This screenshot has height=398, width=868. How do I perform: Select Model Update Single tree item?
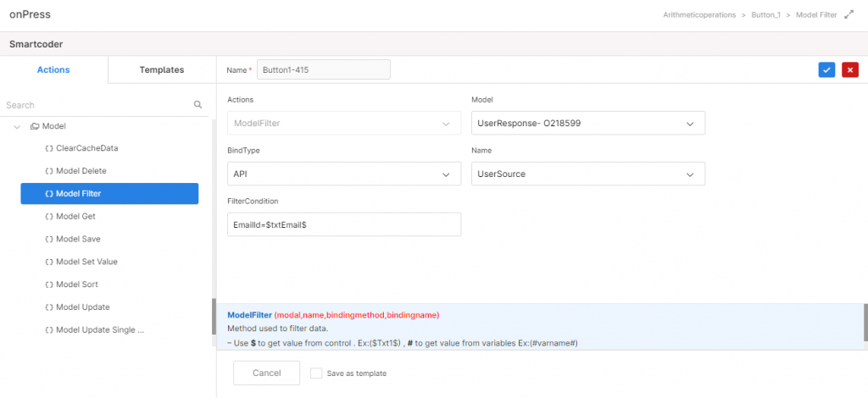pos(100,329)
